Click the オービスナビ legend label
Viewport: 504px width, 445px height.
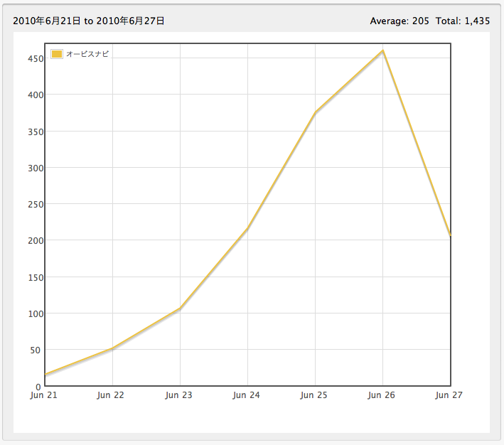(87, 55)
